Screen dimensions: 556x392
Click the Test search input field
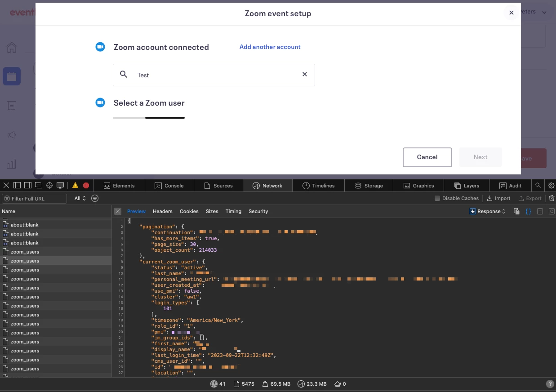[214, 75]
